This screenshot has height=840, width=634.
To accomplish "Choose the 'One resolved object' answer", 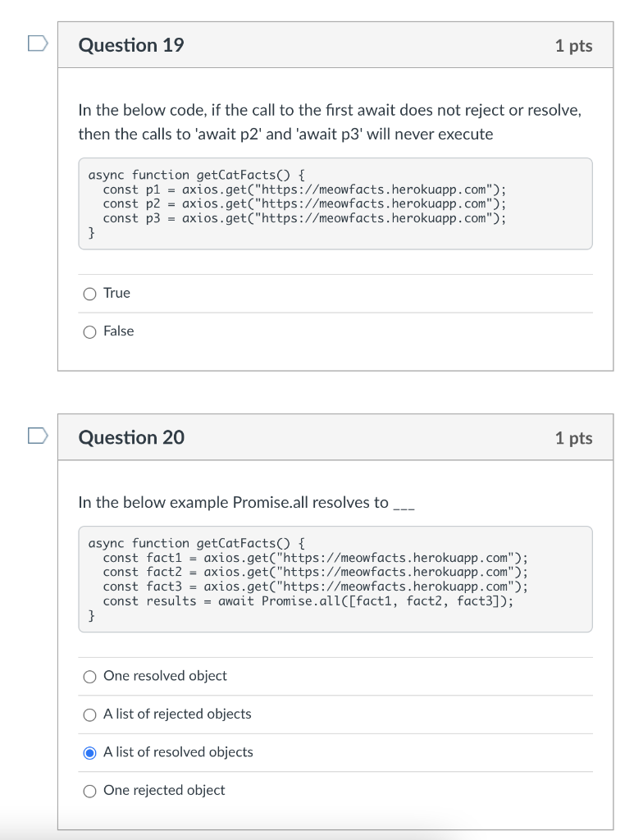I will (90, 677).
